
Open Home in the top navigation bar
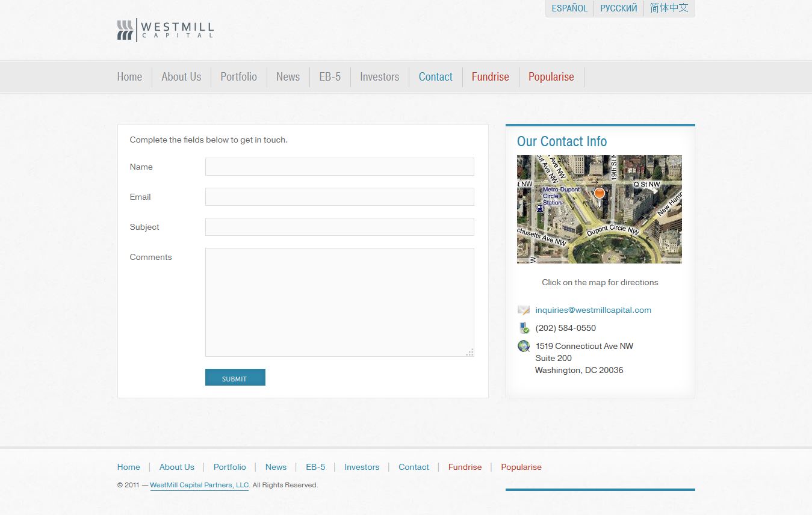129,77
